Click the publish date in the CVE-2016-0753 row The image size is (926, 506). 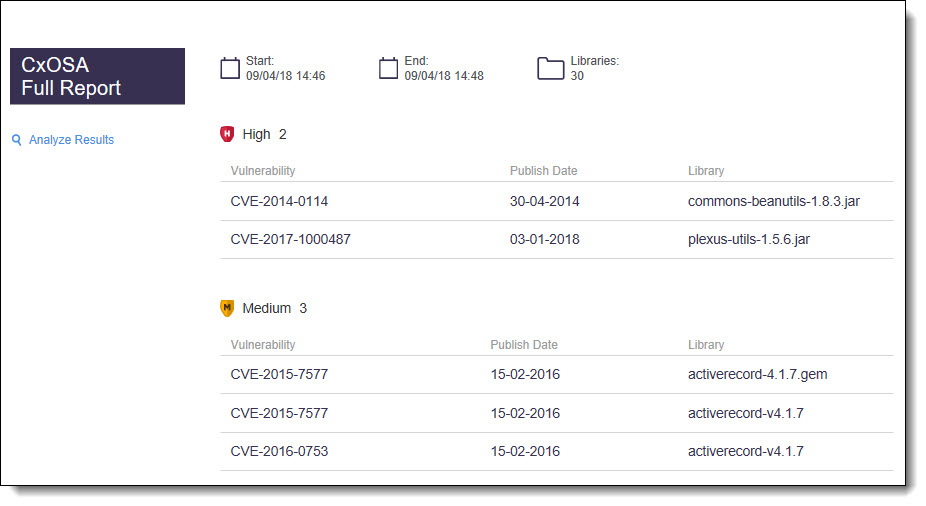click(525, 451)
